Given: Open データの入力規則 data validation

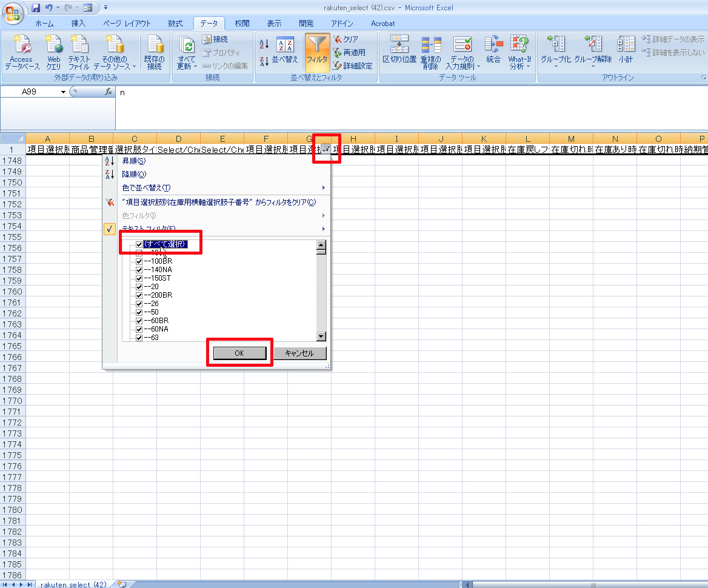Looking at the screenshot, I should [x=463, y=52].
